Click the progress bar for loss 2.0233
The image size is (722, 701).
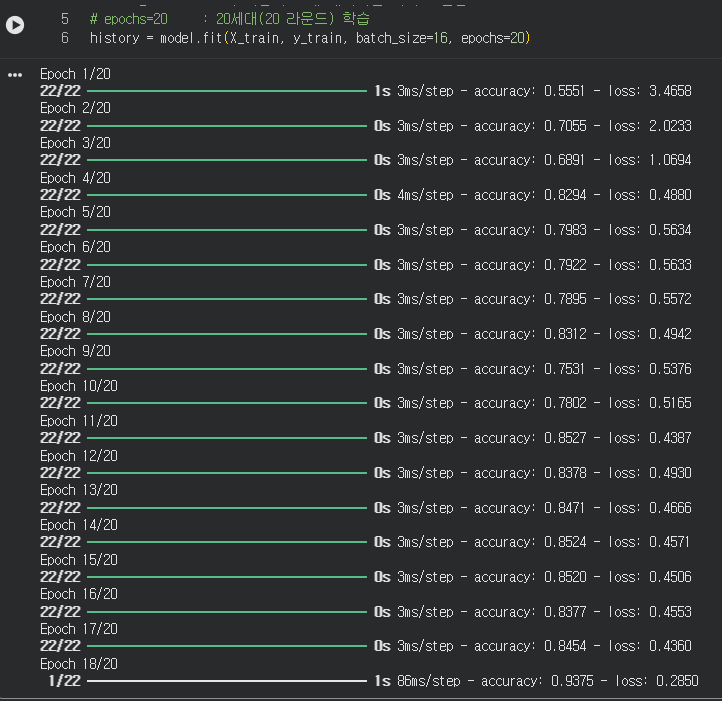[227, 126]
